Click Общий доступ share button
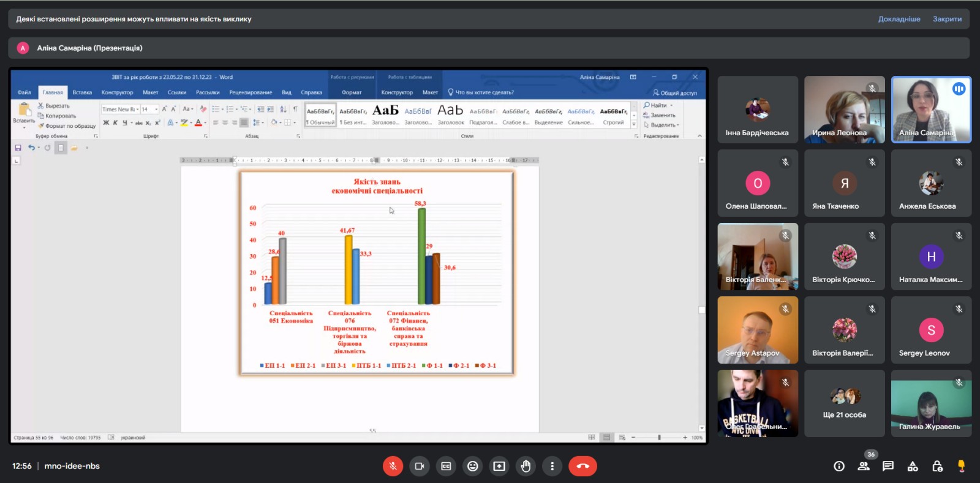980x483 pixels. point(674,93)
